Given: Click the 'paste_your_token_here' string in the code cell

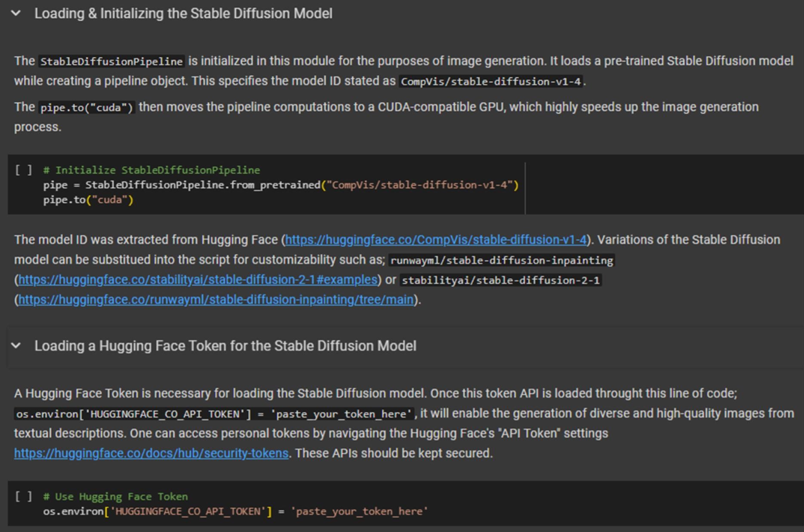Looking at the screenshot, I should click(359, 511).
